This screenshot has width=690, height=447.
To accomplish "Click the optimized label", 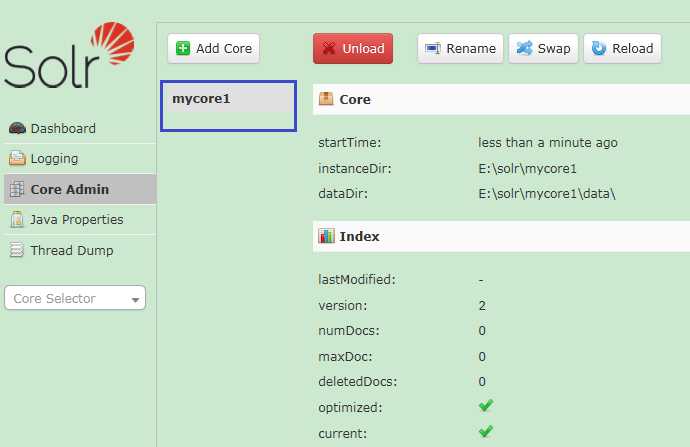I will point(350,408).
